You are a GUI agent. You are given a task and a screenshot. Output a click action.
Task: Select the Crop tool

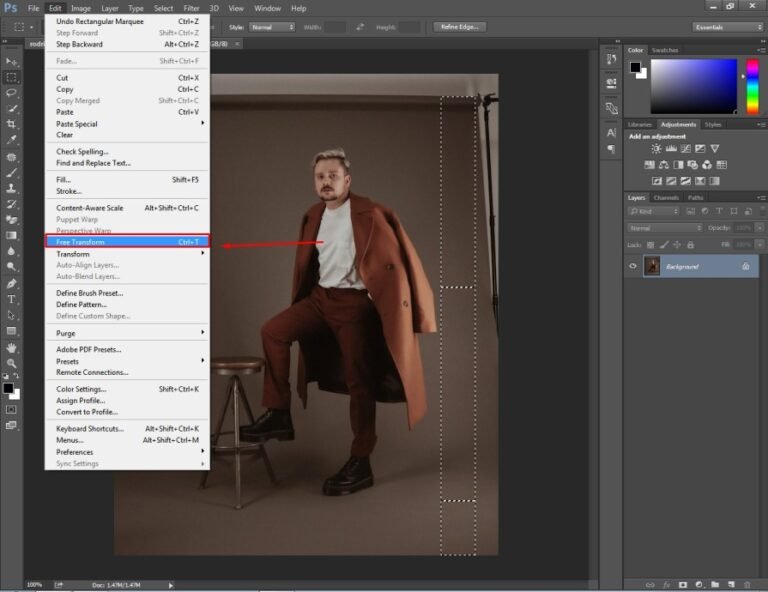11,124
